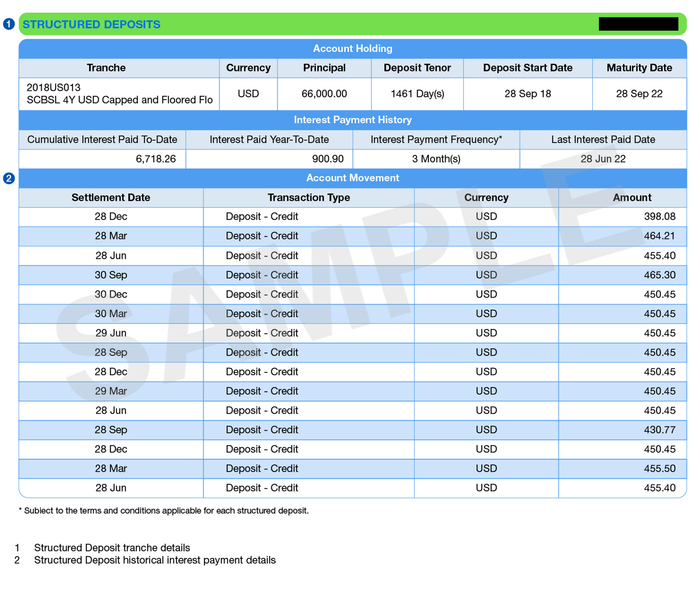Click settlement date 29 Jun

[x=111, y=333]
